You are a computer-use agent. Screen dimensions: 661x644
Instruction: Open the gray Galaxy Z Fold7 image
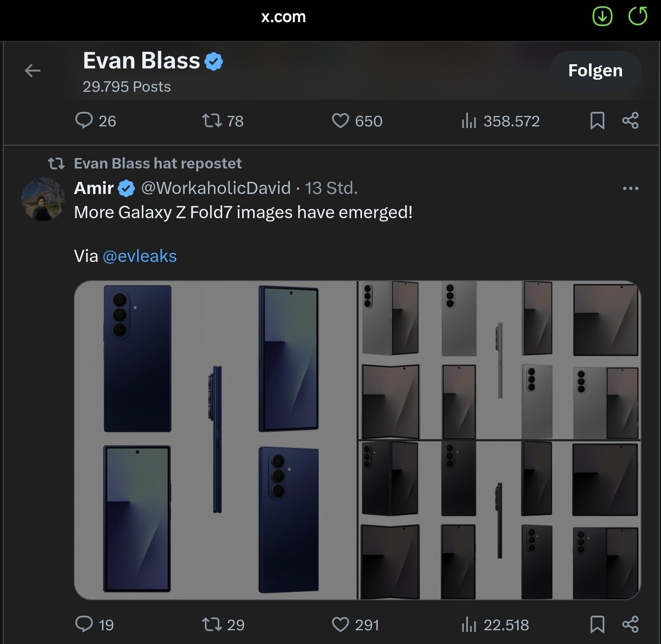(499, 360)
